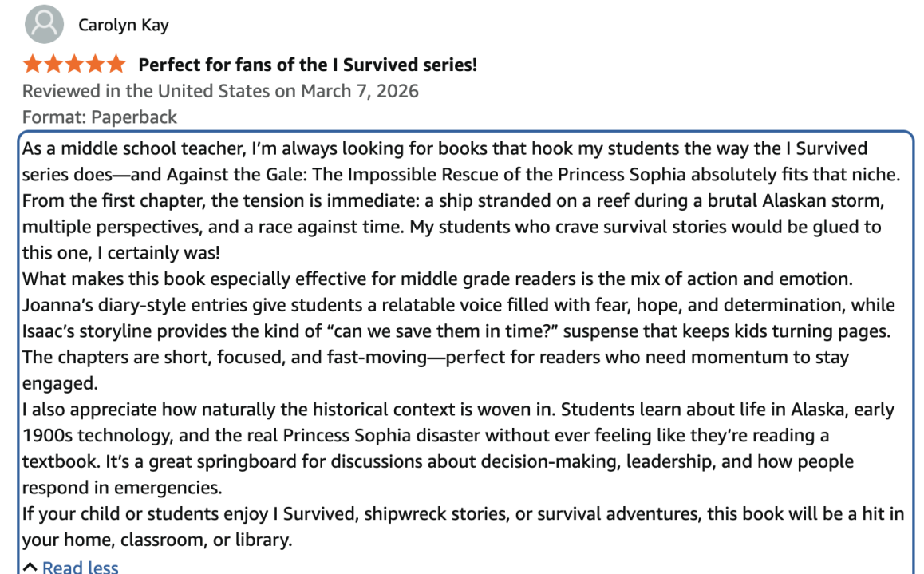Screen dimensions: 924x574
Task: Click the review date March 7, 2026
Action: click(359, 91)
